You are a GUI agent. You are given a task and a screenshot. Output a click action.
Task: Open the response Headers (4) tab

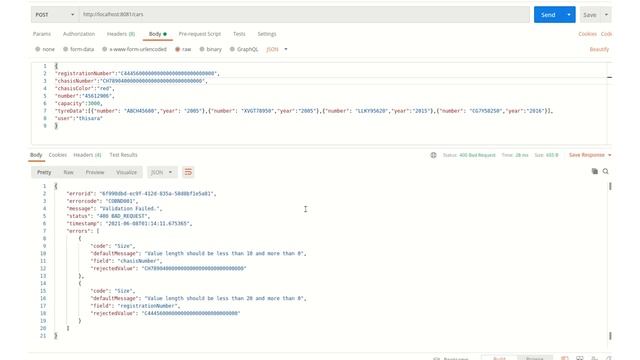[87, 155]
